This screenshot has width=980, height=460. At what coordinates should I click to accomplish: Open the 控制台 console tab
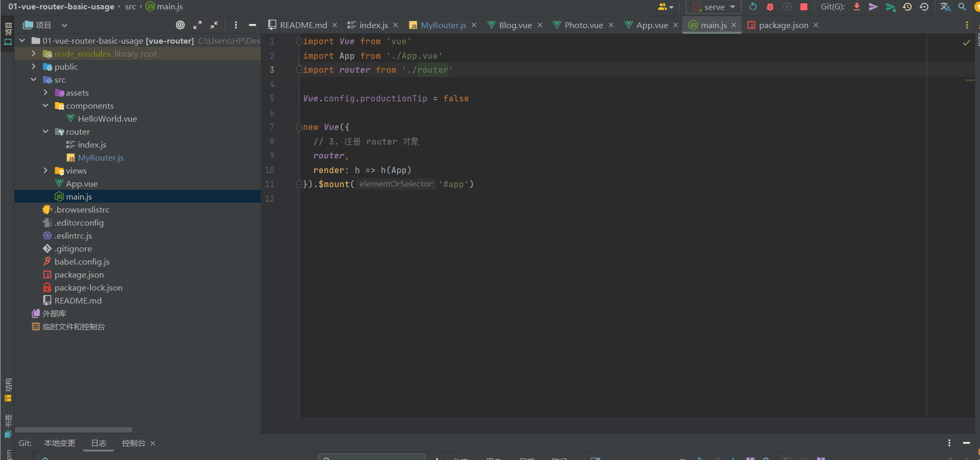point(134,443)
